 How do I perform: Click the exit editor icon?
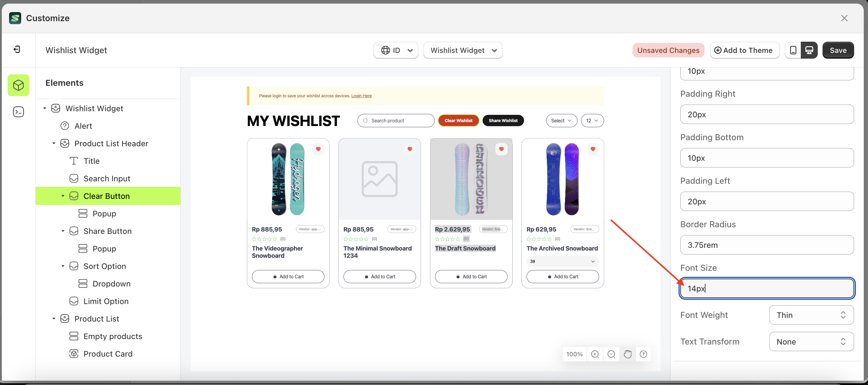[x=17, y=50]
